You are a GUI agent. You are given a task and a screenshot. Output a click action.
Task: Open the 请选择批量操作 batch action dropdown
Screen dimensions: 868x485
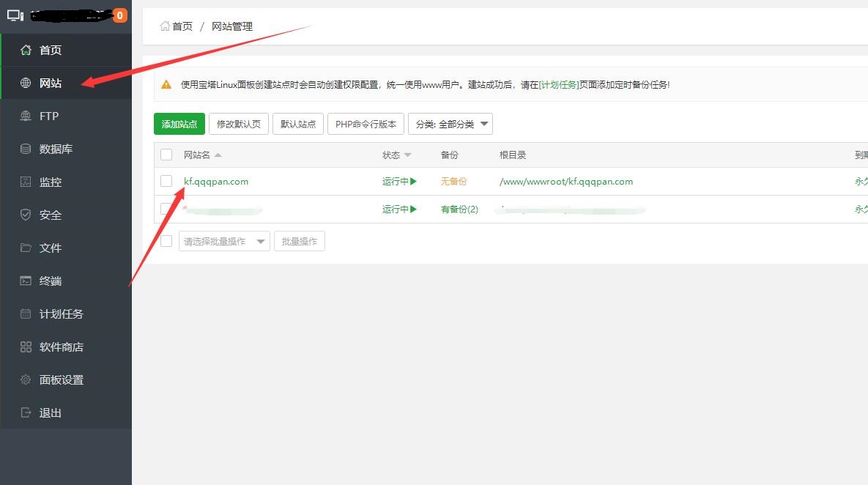[224, 241]
